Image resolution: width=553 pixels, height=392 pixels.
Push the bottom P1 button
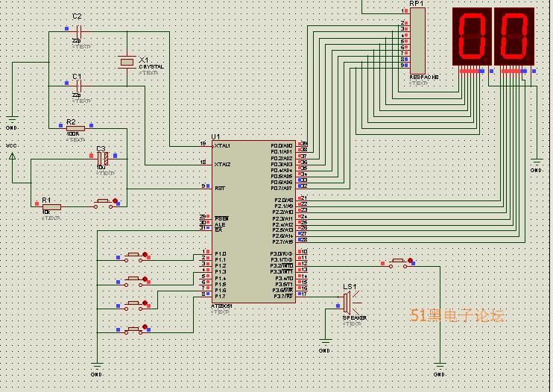pos(133,330)
